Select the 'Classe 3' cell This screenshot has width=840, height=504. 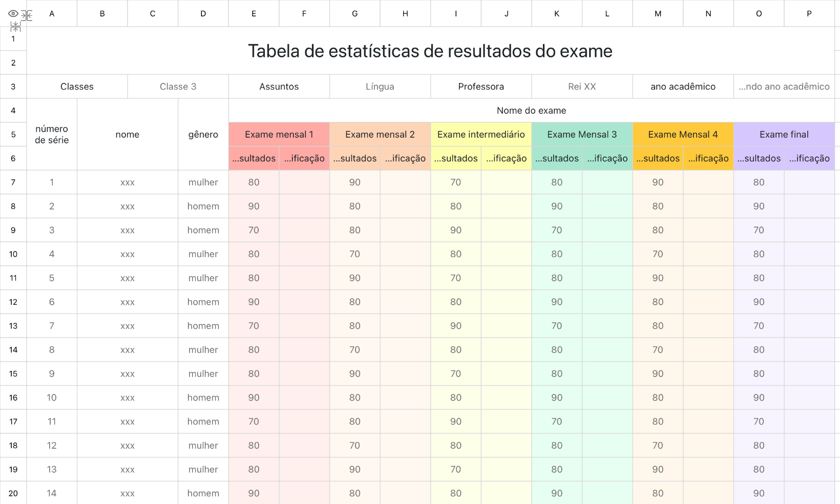[178, 87]
